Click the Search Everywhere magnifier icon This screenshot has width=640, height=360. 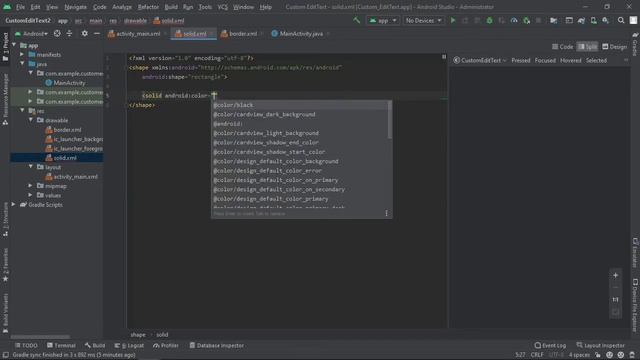point(621,20)
